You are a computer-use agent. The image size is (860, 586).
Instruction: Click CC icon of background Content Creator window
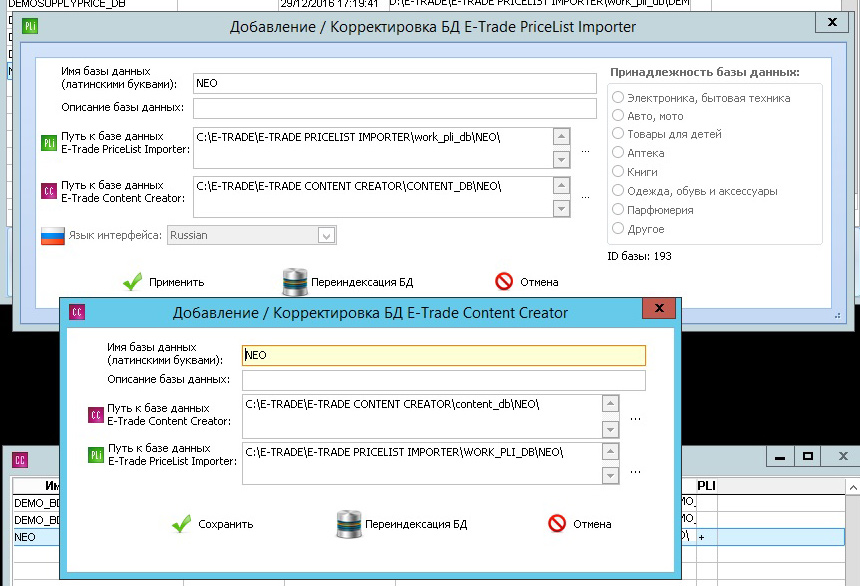[20, 460]
